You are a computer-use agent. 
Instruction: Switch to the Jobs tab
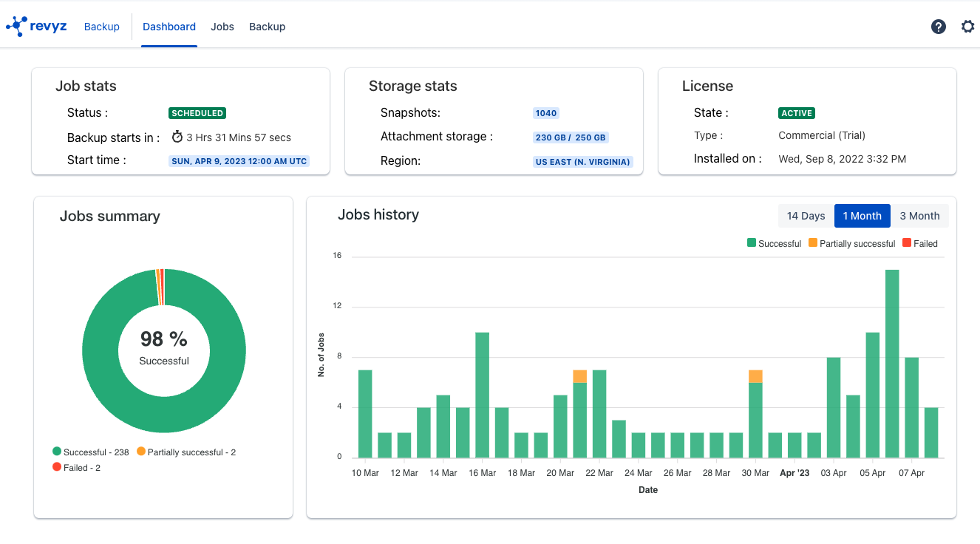click(x=222, y=27)
